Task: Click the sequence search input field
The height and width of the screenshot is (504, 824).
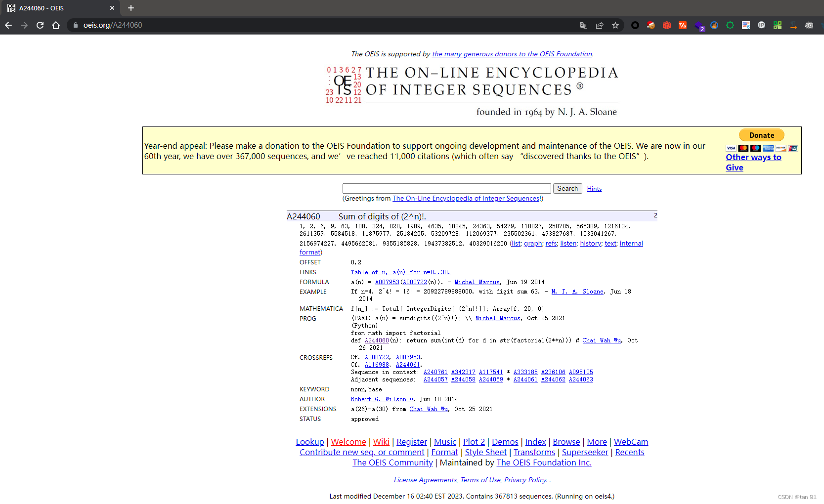Action: 446,188
